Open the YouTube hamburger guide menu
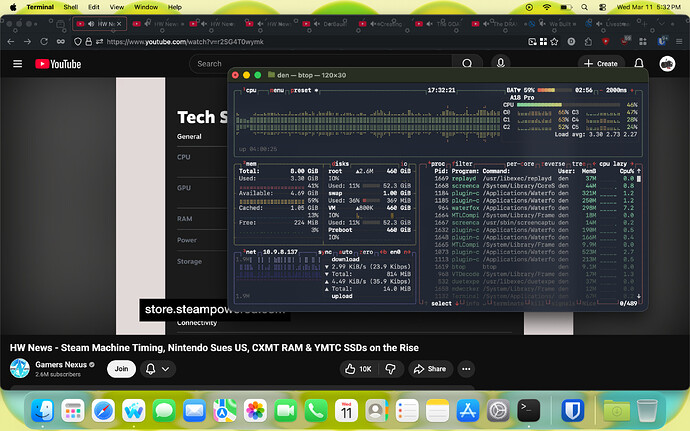This screenshot has width=690, height=431. [x=18, y=64]
